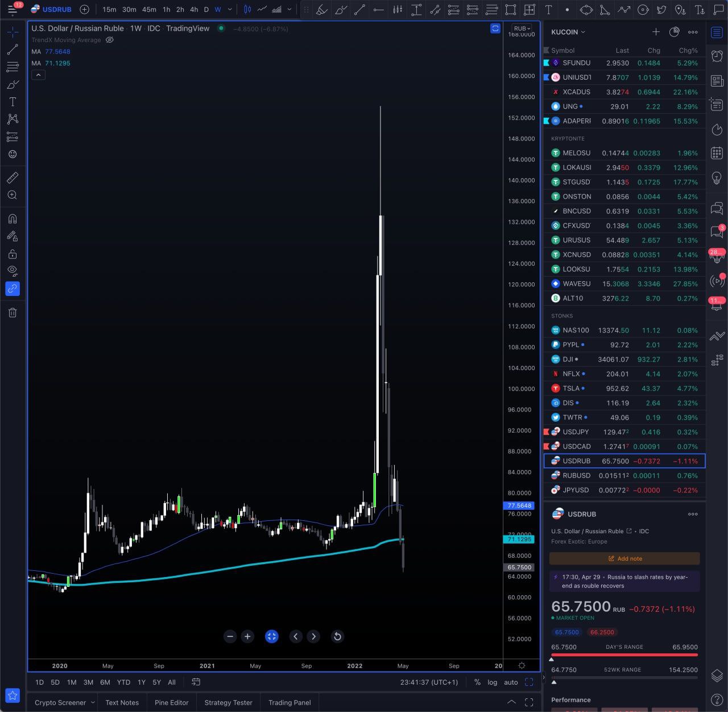The image size is (728, 712).
Task: Pick the Twitter bird tweet tool
Action: (x=661, y=10)
